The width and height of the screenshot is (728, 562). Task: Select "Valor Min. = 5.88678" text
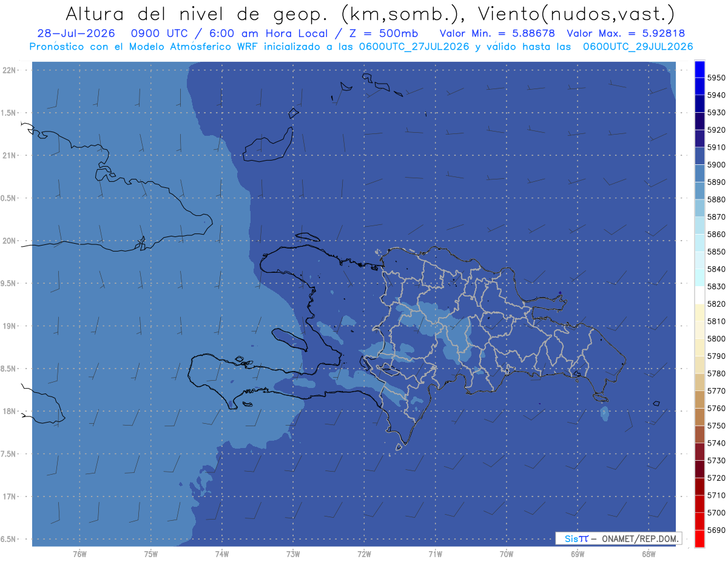click(x=497, y=33)
